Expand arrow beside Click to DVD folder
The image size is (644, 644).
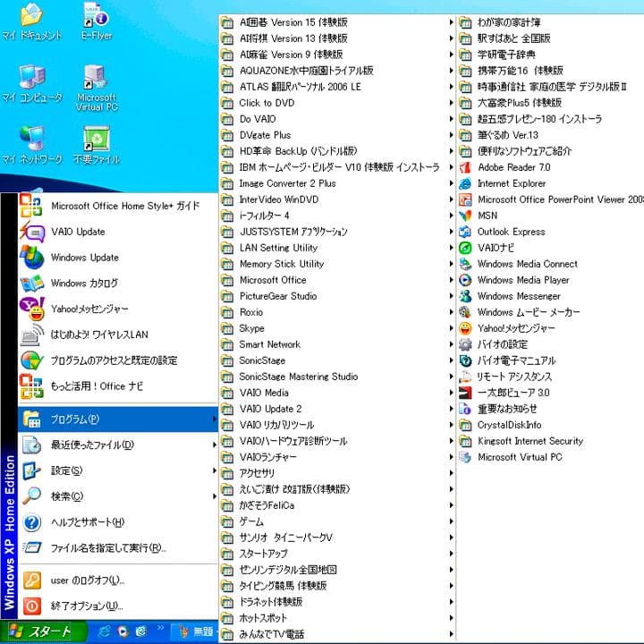click(x=451, y=103)
